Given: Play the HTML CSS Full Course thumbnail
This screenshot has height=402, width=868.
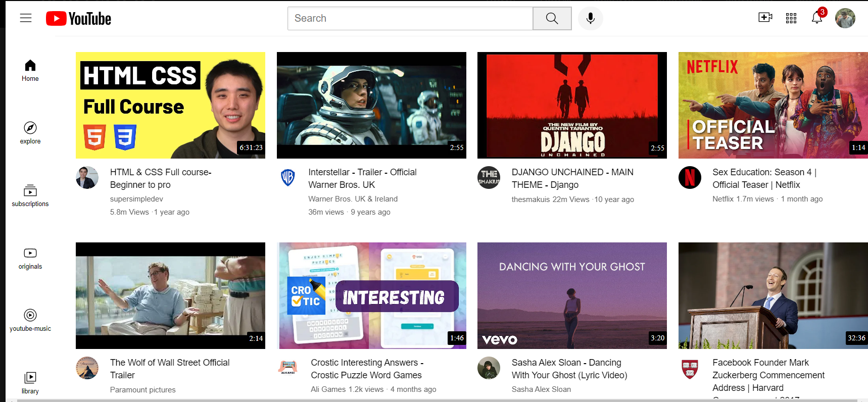Looking at the screenshot, I should click(170, 105).
